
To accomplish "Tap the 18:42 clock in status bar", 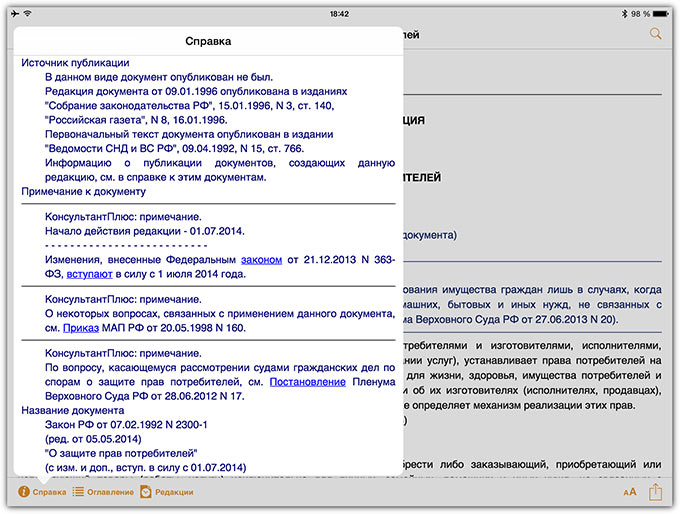I will click(x=339, y=14).
